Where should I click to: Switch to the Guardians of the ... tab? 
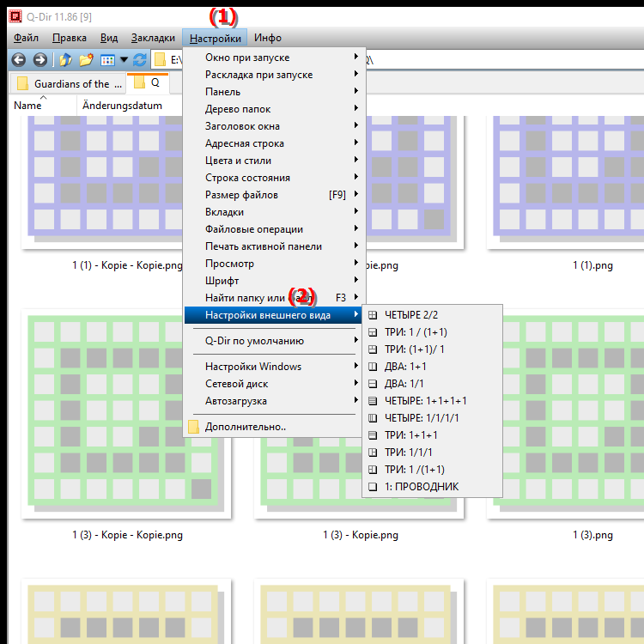pyautogui.click(x=69, y=84)
